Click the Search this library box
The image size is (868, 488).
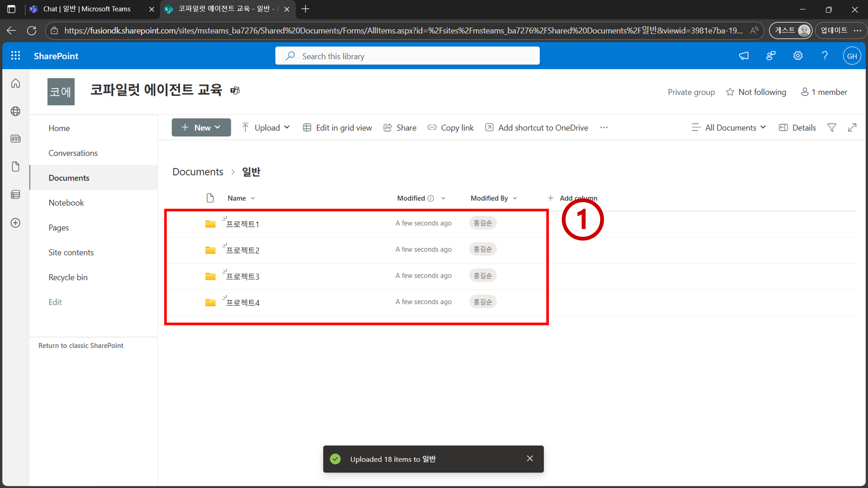[407, 56]
